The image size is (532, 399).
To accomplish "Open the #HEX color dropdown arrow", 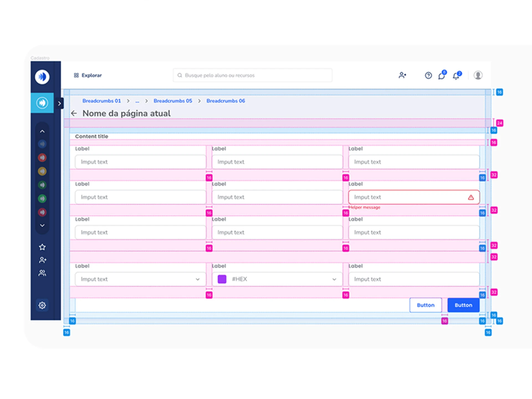I will click(334, 279).
